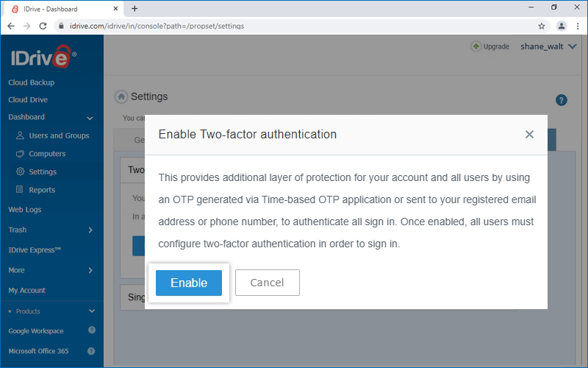Open Cloud Backup in sidebar
588x368 pixels.
tap(32, 82)
